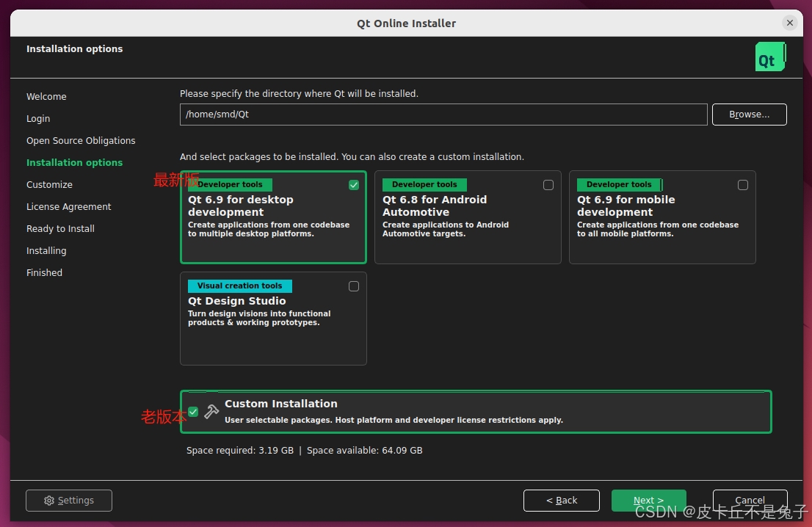Browse for the installation directory
Screen dimensions: 812x527
point(749,115)
